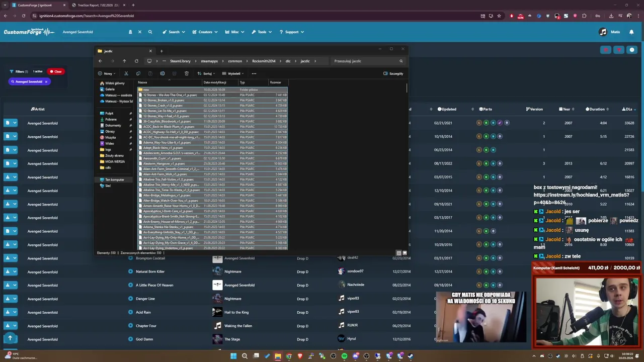Screen dimensions: 644x362
Task: Click the Cut scissors icon in Explorer toolbar
Action: 126,73
